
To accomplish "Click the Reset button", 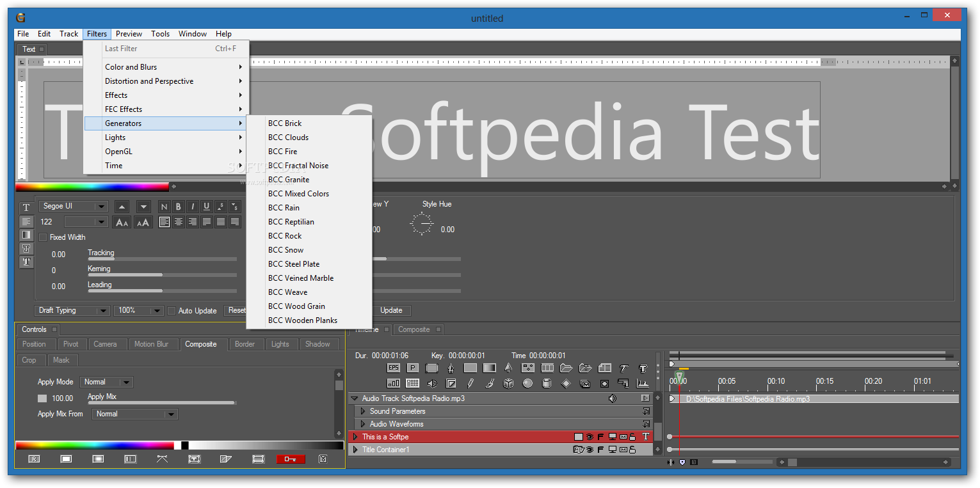I will click(x=236, y=310).
